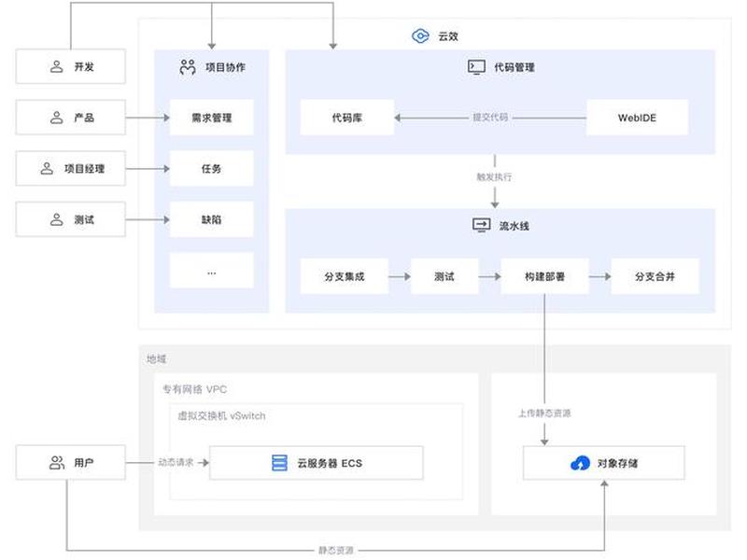
Task: Select the 测试 pipeline step
Action: (x=444, y=276)
